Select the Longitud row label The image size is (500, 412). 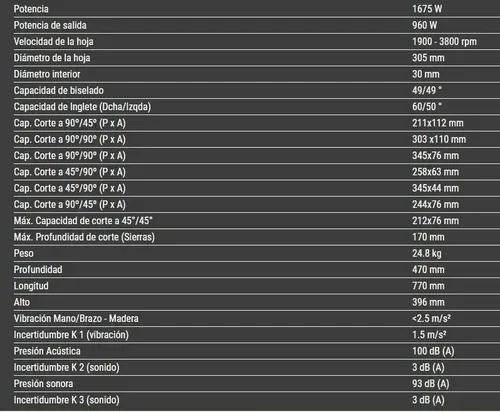click(31, 286)
